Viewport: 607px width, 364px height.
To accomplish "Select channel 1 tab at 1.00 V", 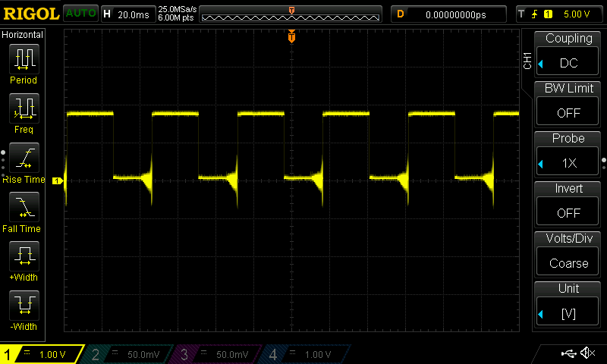I will pyautogui.click(x=42, y=354).
